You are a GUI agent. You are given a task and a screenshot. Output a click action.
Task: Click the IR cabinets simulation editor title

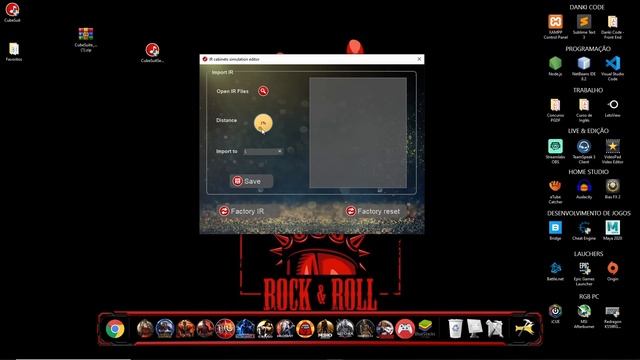click(x=234, y=59)
